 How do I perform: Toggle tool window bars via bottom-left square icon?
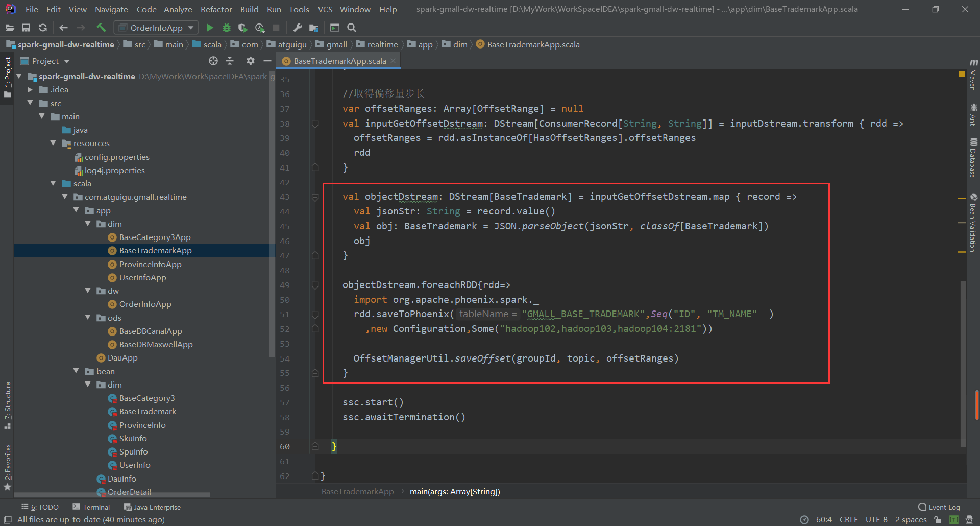[x=8, y=519]
